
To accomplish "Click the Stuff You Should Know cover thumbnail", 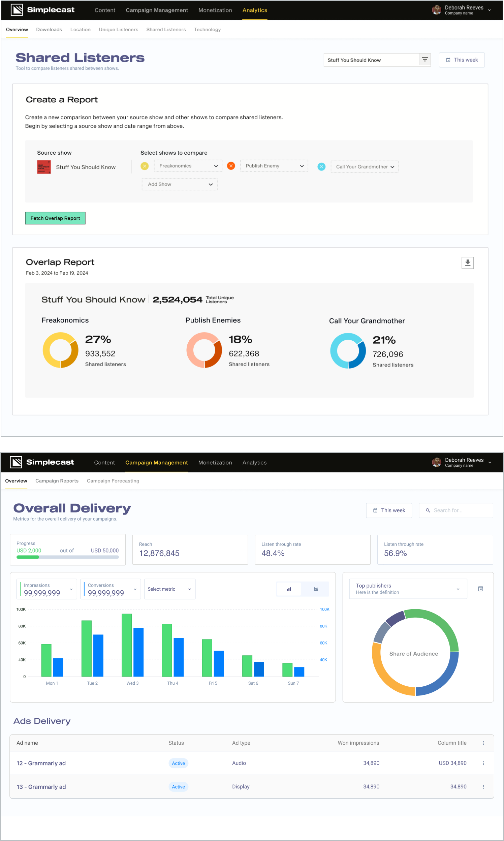I will (44, 167).
